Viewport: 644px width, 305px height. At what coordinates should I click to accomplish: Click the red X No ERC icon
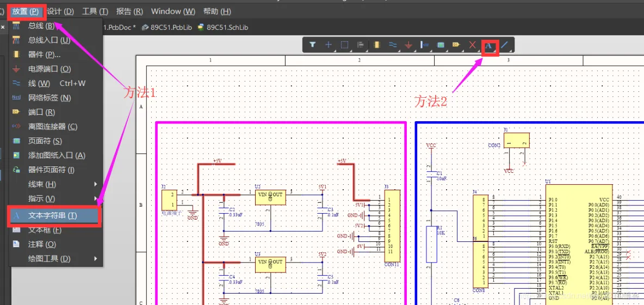[x=472, y=45]
